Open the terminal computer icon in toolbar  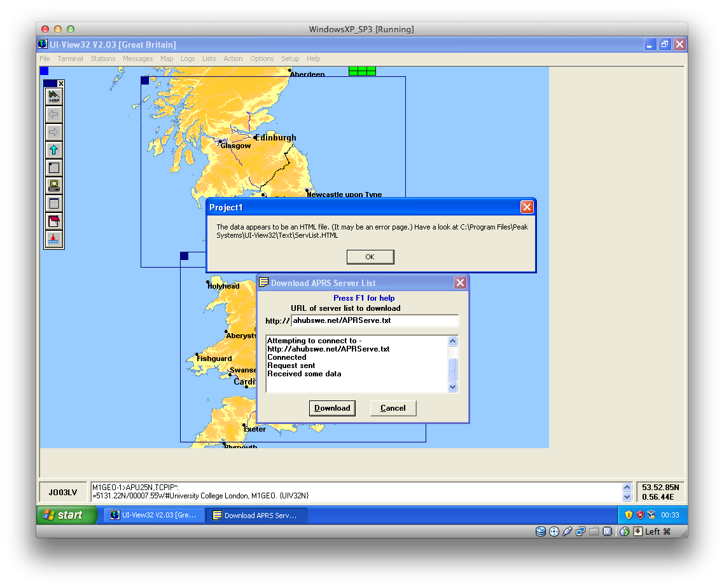(x=54, y=186)
